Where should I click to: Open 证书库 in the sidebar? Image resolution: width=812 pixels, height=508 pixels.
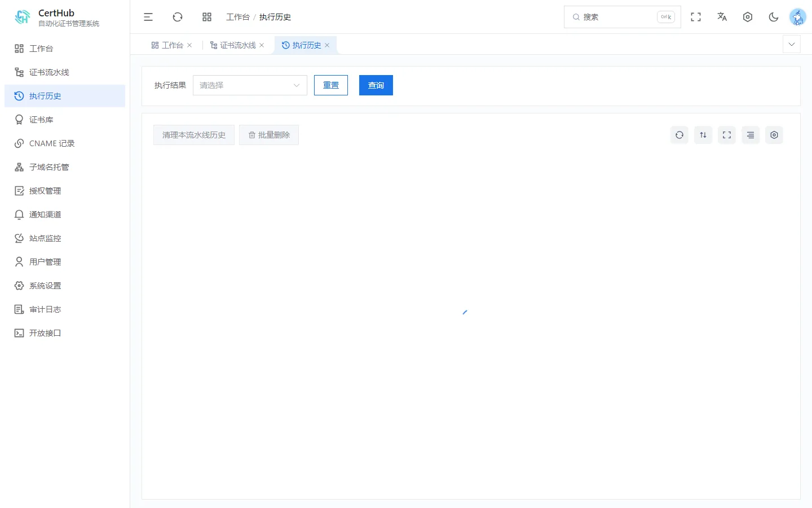(65, 120)
